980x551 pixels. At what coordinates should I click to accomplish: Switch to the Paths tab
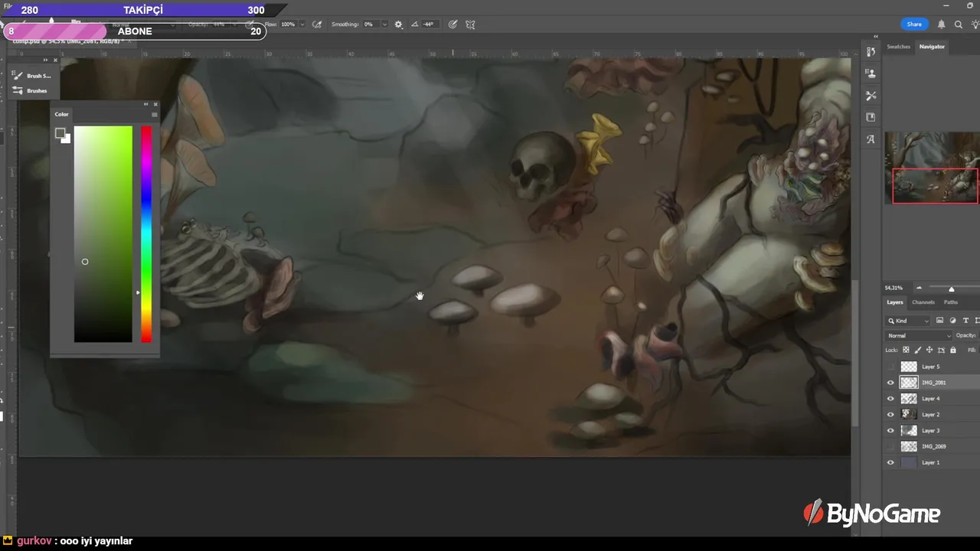(x=950, y=302)
